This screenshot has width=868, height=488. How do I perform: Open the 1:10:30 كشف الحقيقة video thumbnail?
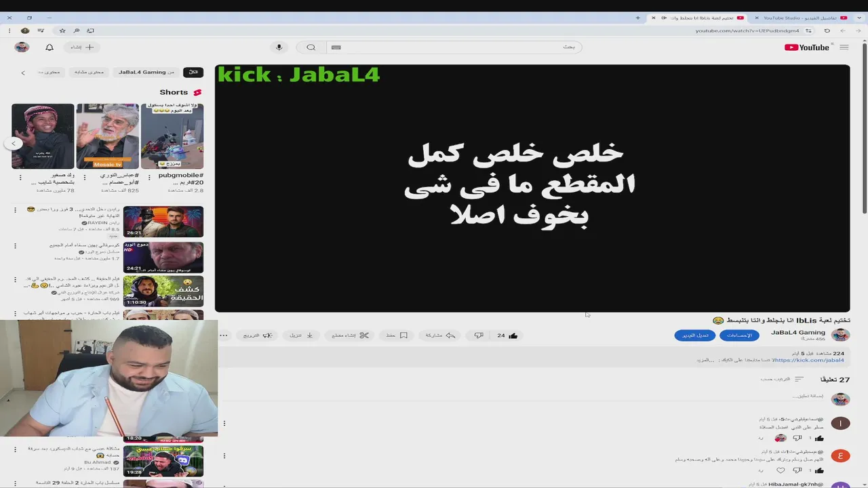[163, 291]
